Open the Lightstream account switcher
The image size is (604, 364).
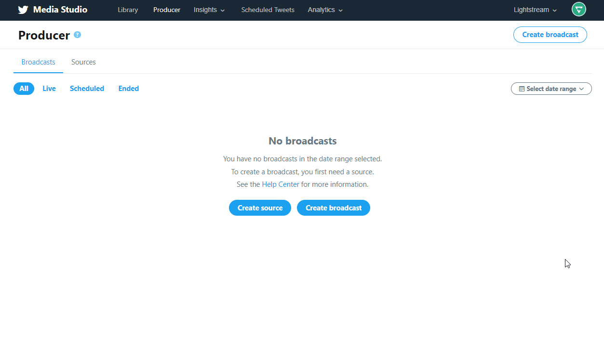point(535,10)
